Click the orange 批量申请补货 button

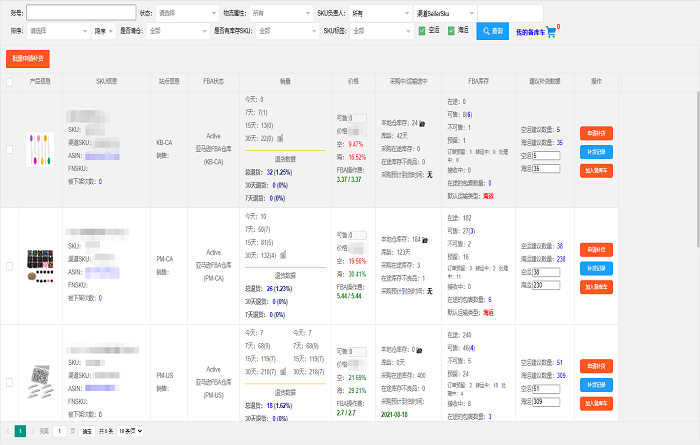28,58
